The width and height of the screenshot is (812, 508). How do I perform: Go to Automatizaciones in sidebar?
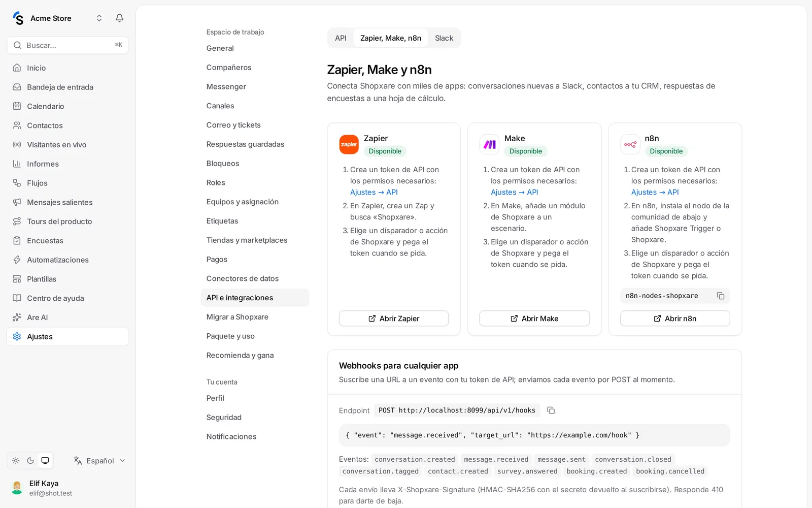(67, 260)
